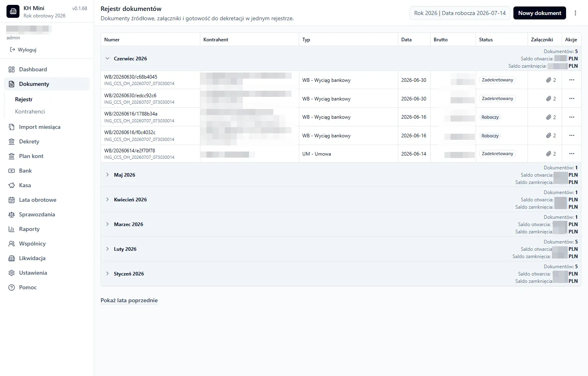
Task: Click the Pomoc question mark icon
Action: (11, 287)
